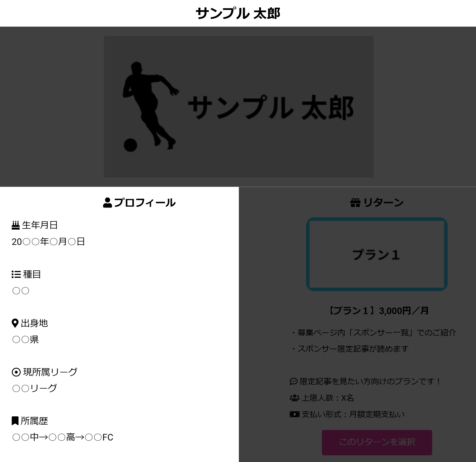This screenshot has height=462, width=476.
Task: Click the 【プラン1】3,000円/月 price heading
Action: (x=378, y=311)
